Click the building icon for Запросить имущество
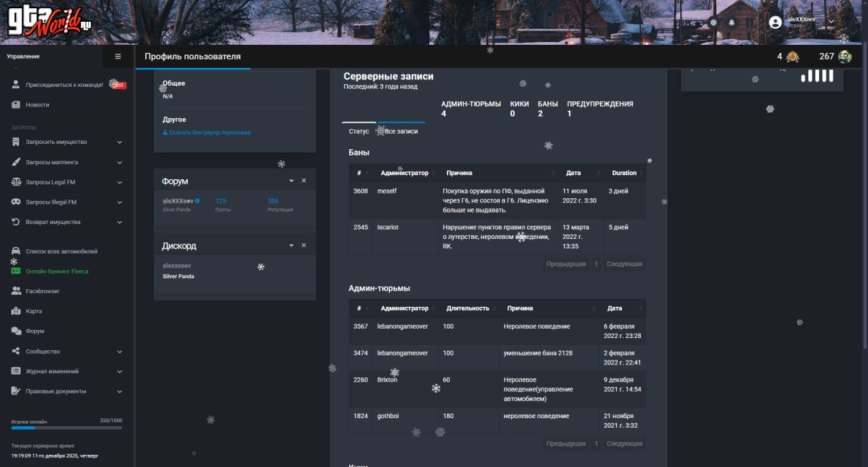Screen dimensions: 868x467 (16, 142)
